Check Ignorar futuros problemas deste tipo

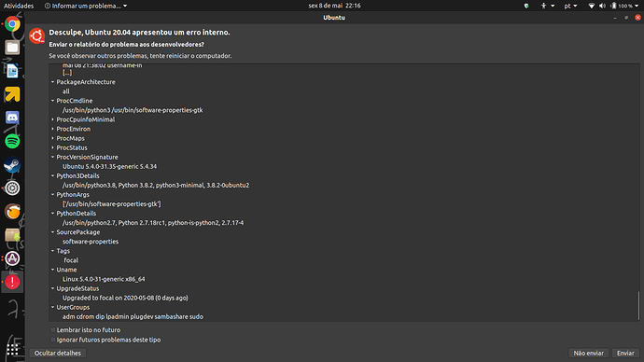tap(53, 340)
